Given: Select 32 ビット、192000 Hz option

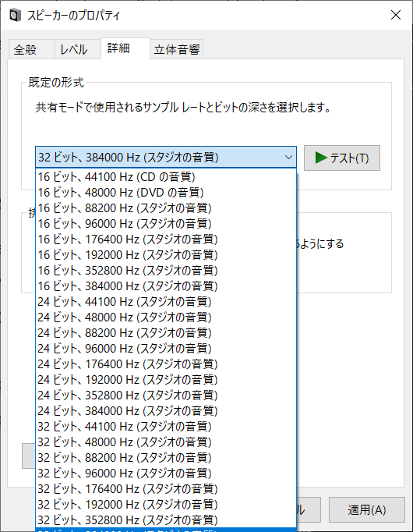Looking at the screenshot, I should 166,505.
